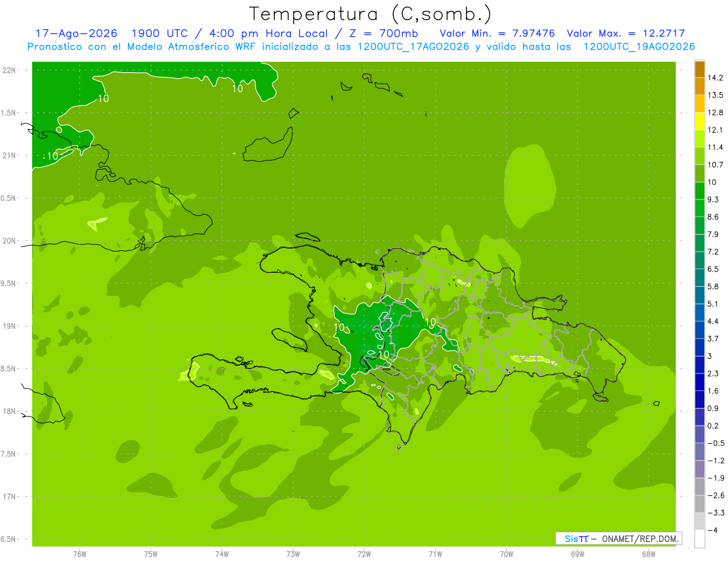728x562 pixels.
Task: Click the SisTT - ONAMET/REP.DOM. logo box
Action: click(x=618, y=538)
